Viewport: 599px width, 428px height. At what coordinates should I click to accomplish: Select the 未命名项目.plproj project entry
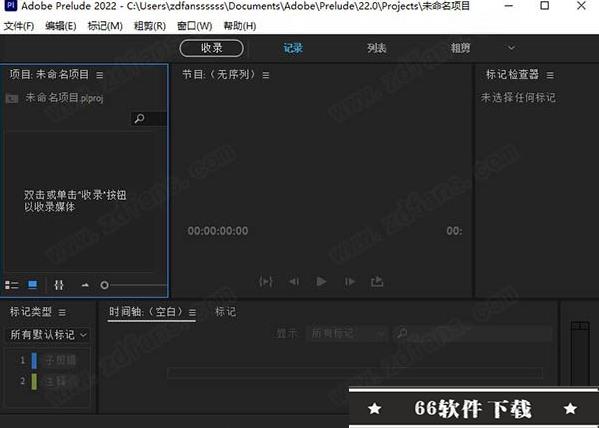point(64,98)
